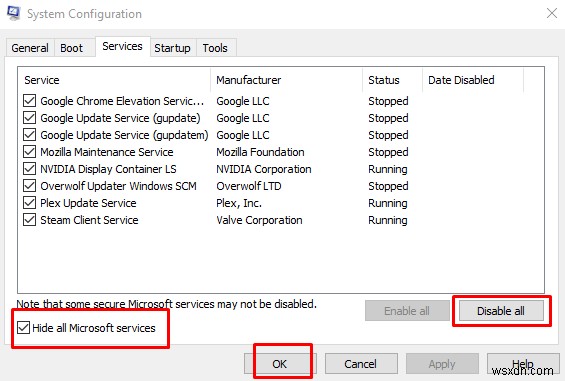This screenshot has width=565, height=381.
Task: Click the Cancel button
Action: [361, 364]
